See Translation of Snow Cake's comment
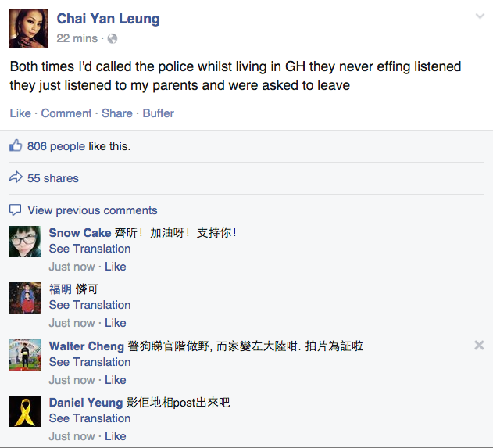The image size is (493, 448). click(x=90, y=249)
